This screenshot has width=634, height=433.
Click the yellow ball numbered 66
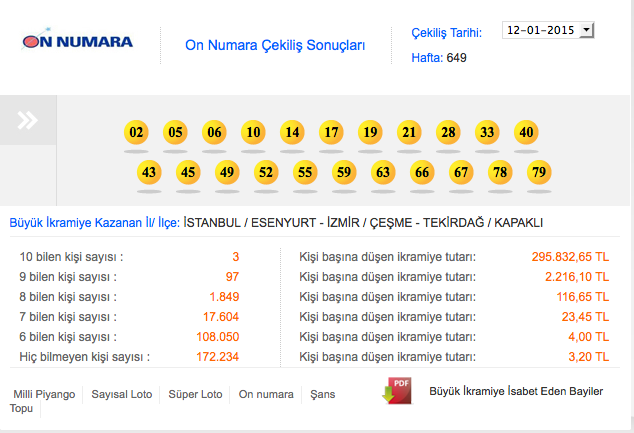point(422,172)
